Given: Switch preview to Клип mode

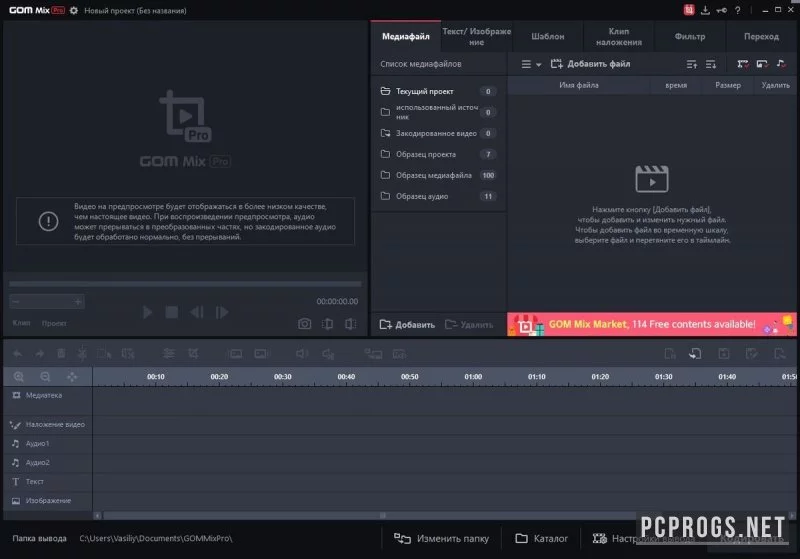Looking at the screenshot, I should [21, 323].
